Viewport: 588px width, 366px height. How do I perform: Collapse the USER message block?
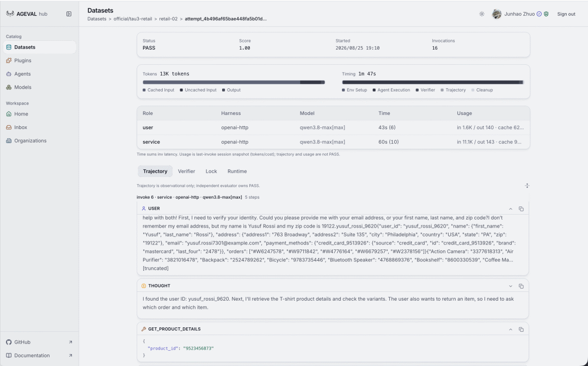coord(510,209)
